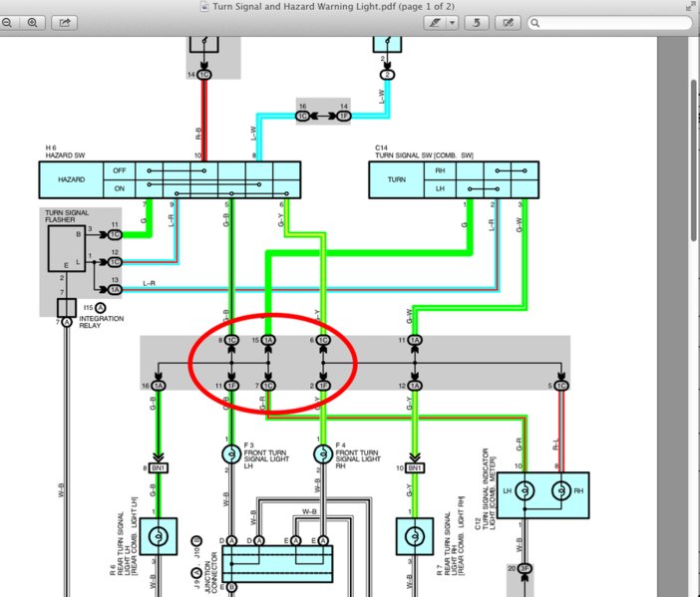Click the 'C14 TURN SIGNAL SW [COMB. SW]' label

[424, 151]
